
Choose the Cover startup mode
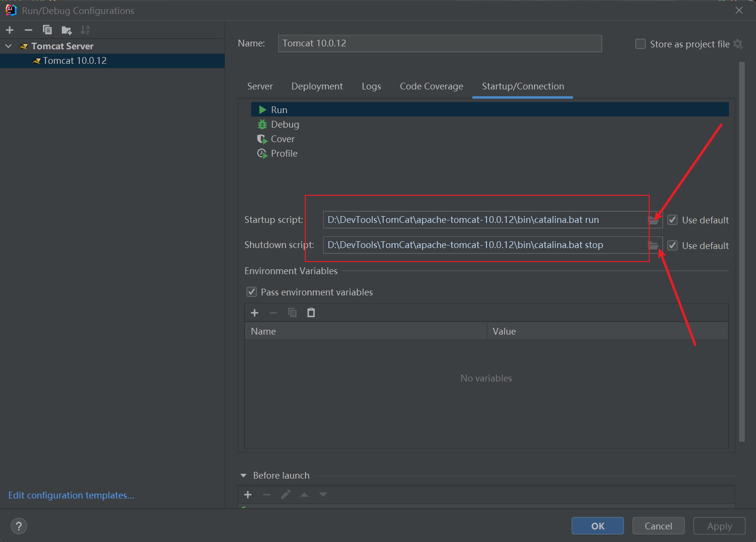tap(490, 139)
